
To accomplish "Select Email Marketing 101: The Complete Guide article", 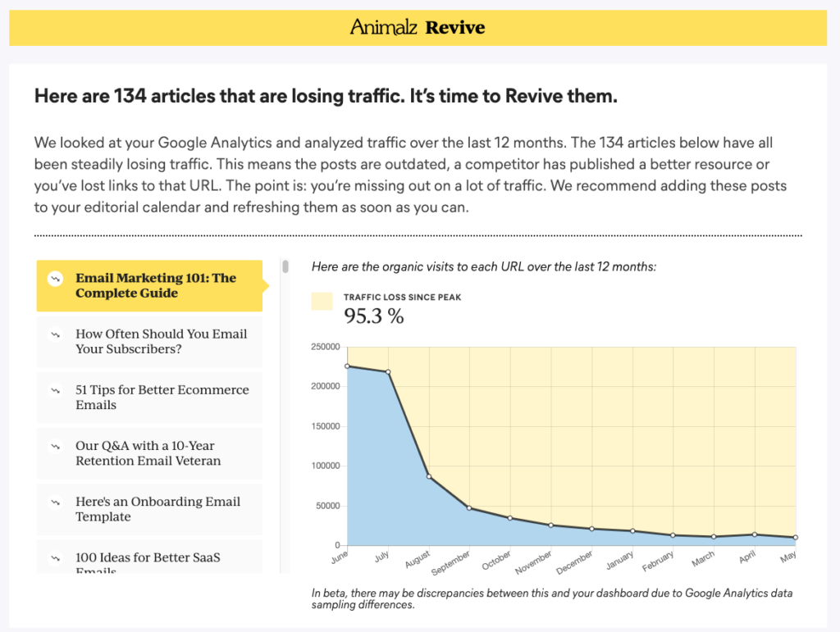I will click(x=156, y=285).
